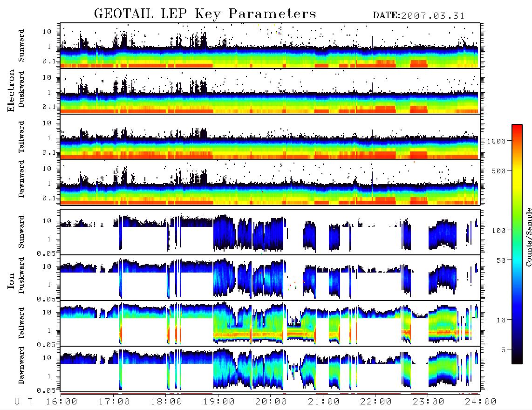This screenshot has width=532, height=410.
Task: Click the "Tailward" label of the Electron group
Action: [21, 137]
